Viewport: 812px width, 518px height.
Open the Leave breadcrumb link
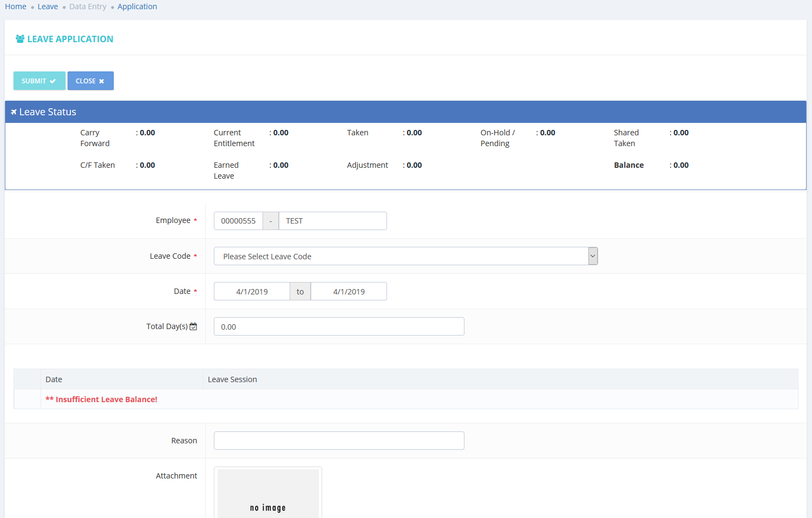48,6
